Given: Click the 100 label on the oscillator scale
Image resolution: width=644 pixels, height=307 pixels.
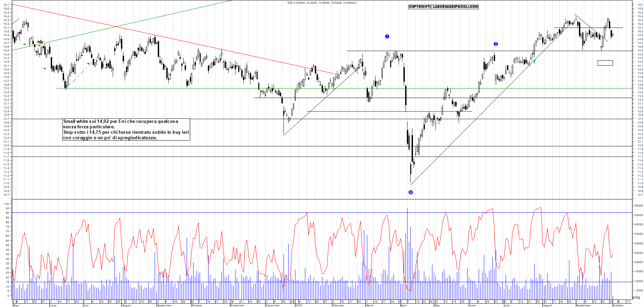Looking at the screenshot, I should pyautogui.click(x=7, y=204).
